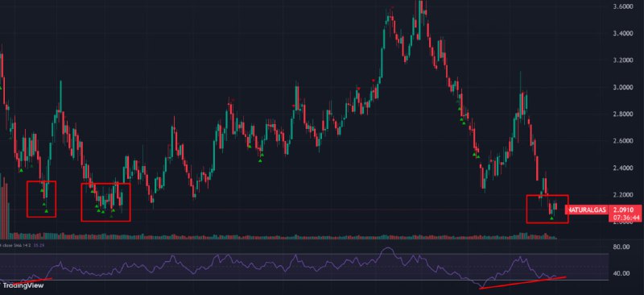Click the 80.00 RSI axis label
Image resolution: width=644 pixels, height=295 pixels.
coord(621,247)
